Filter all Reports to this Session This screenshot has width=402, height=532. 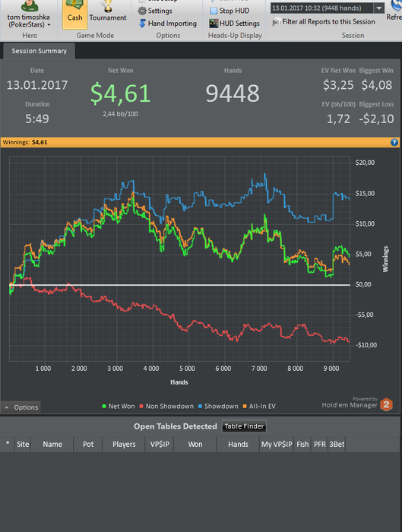[x=324, y=22]
